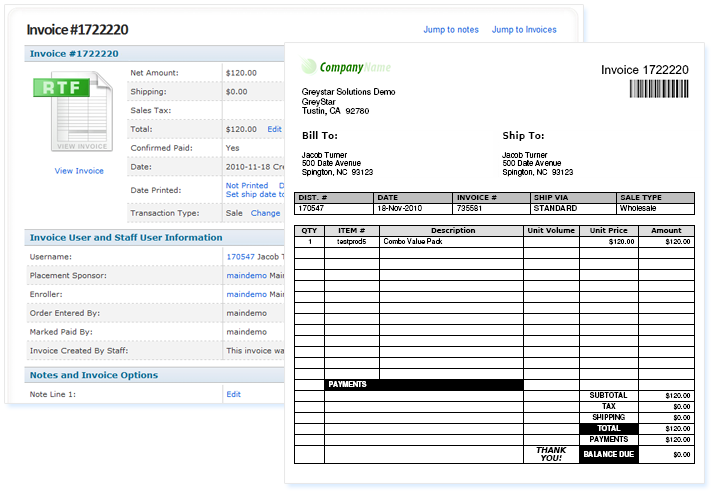The height and width of the screenshot is (496, 715).
Task: Change the Transaction Type
Action: 265,213
